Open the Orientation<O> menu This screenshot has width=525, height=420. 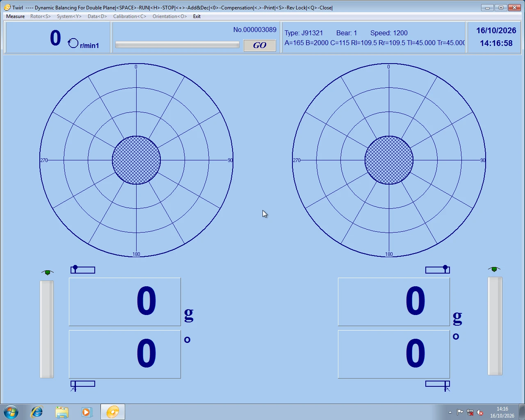pos(170,16)
